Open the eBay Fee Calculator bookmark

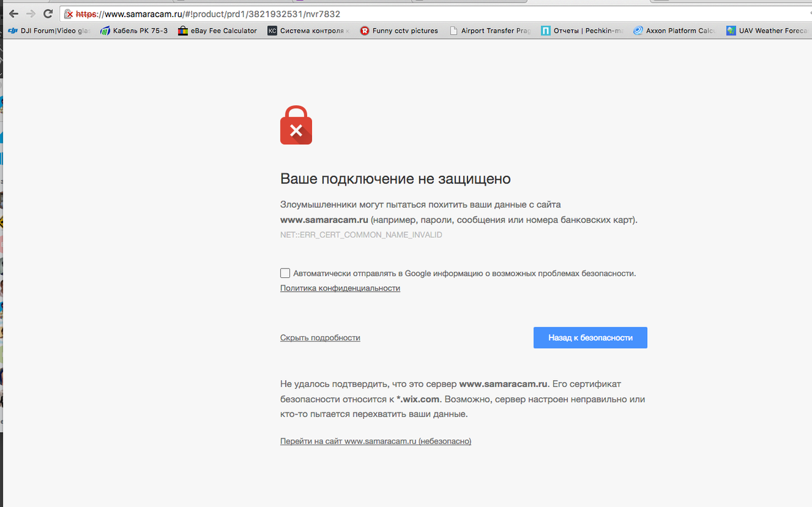(x=218, y=30)
